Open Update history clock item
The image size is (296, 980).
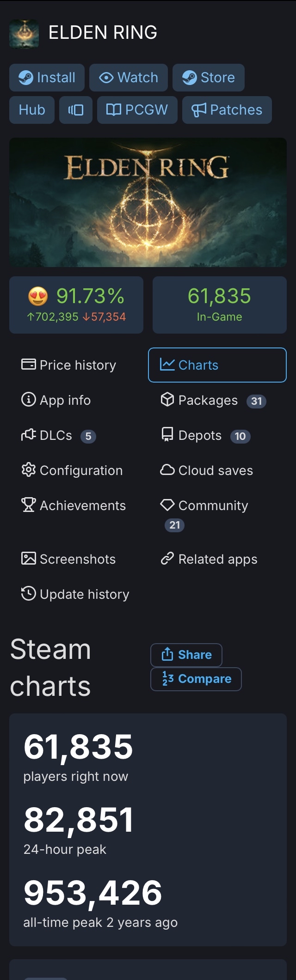click(x=75, y=594)
